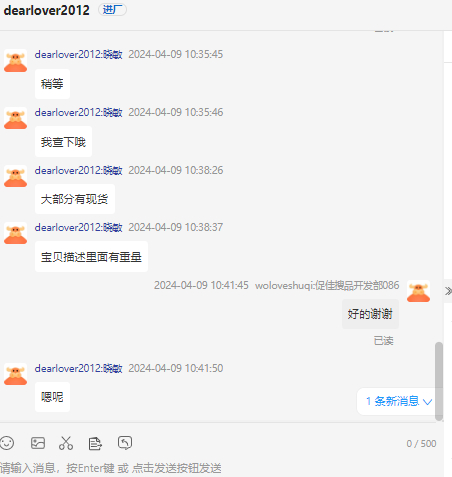
Task: Click the send image icon
Action: [x=38, y=443]
